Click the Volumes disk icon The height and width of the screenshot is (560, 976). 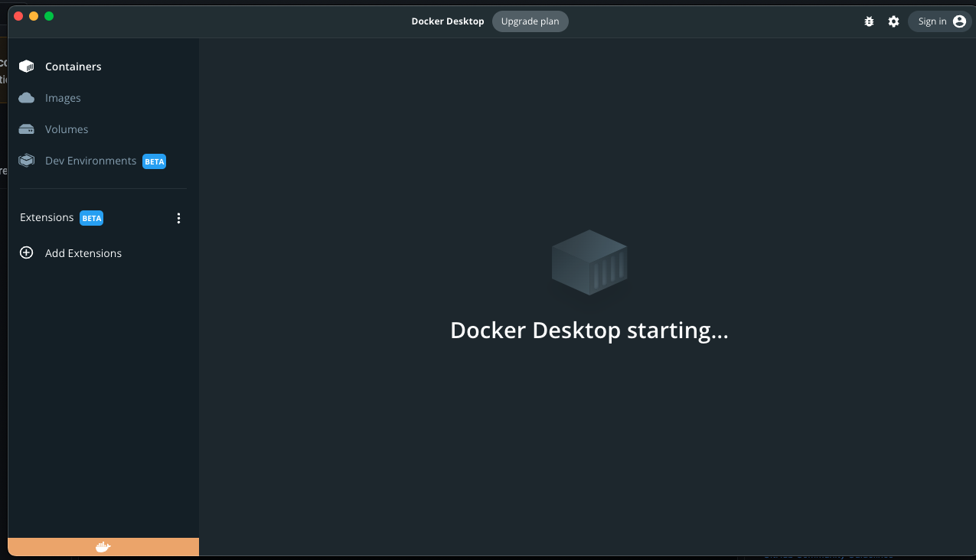point(26,129)
